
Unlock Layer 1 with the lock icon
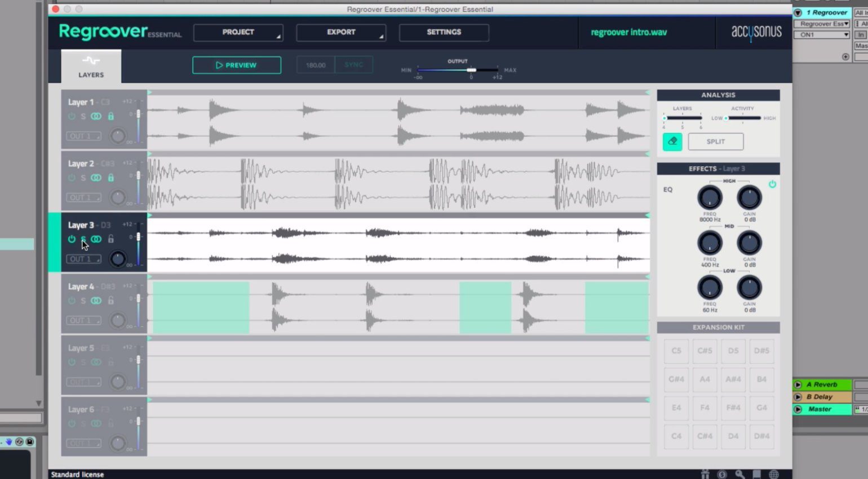[x=111, y=116]
